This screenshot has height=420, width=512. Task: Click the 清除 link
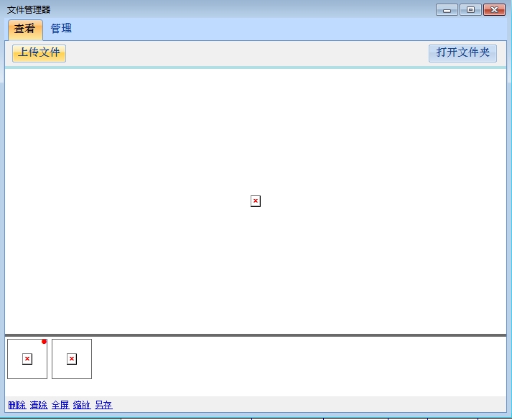pyautogui.click(x=39, y=405)
